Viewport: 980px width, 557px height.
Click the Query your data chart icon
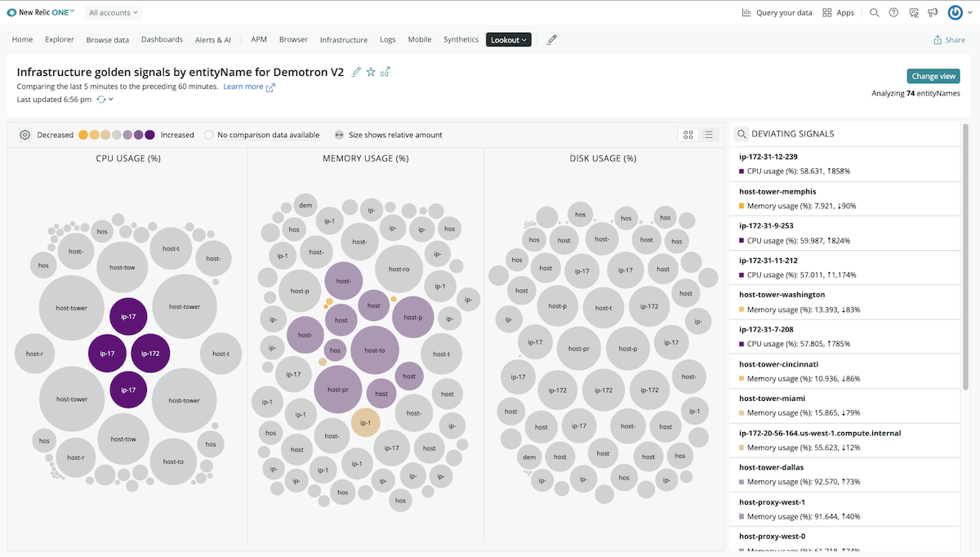pos(746,12)
